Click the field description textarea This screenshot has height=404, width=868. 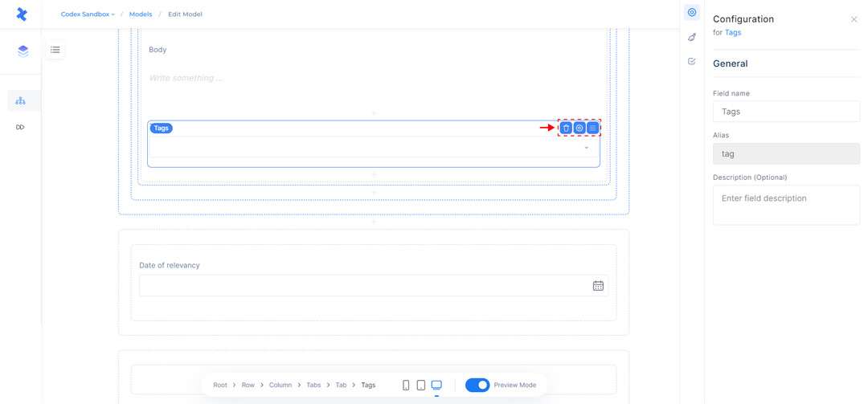786,205
